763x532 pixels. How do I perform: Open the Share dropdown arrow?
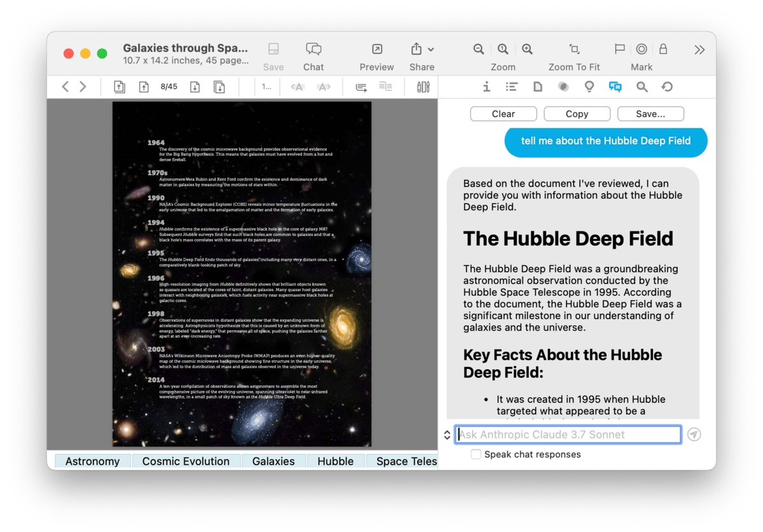coord(431,50)
